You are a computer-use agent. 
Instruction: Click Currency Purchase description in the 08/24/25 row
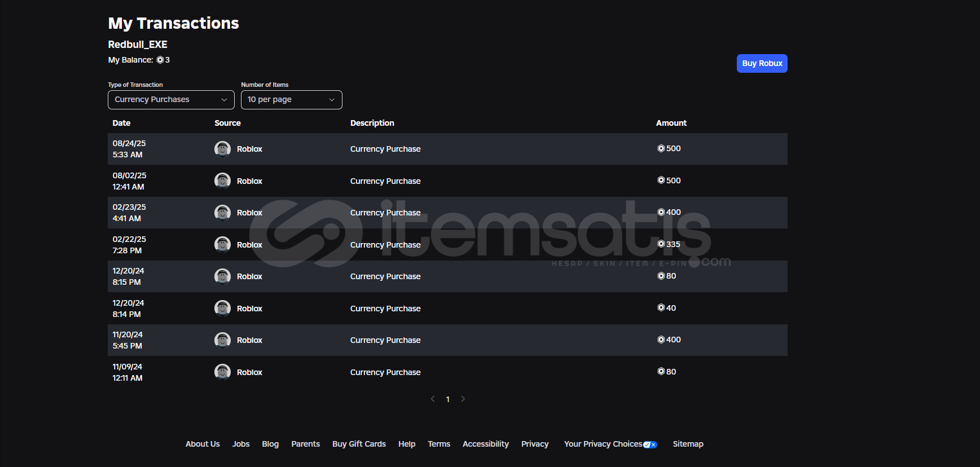click(x=385, y=149)
